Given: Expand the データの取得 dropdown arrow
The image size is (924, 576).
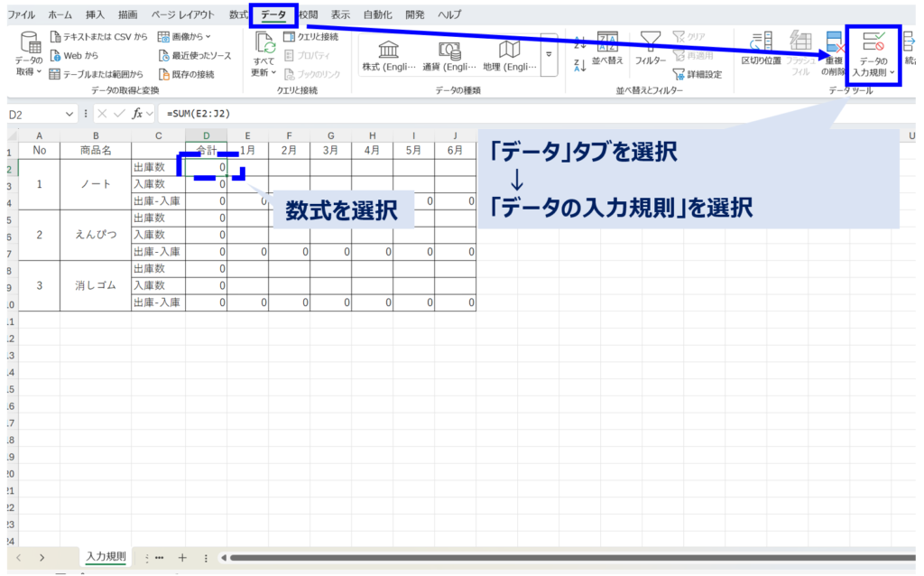Looking at the screenshot, I should pyautogui.click(x=39, y=72).
